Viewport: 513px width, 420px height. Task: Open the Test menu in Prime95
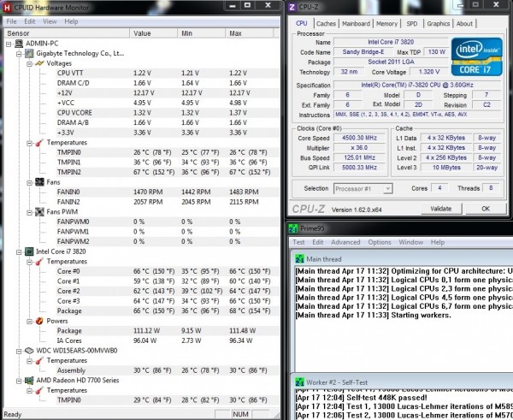298,242
